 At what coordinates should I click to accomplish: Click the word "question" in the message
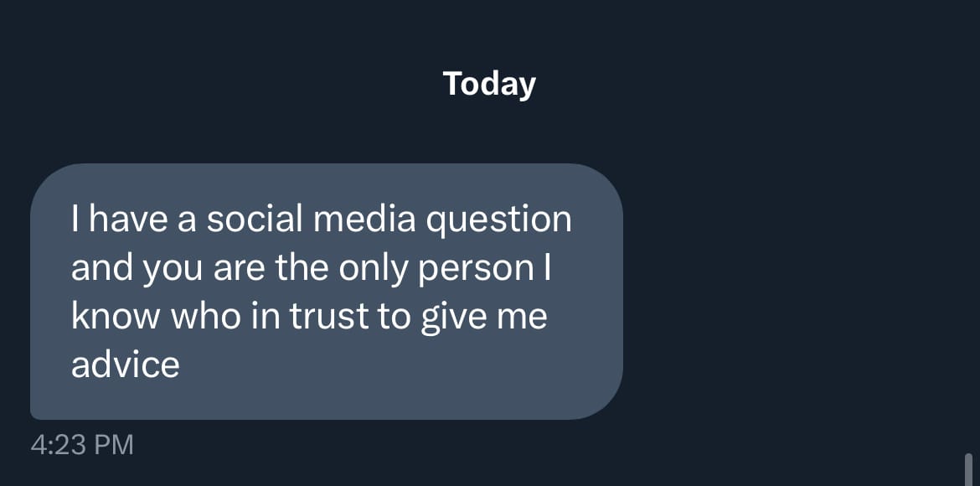pyautogui.click(x=498, y=220)
